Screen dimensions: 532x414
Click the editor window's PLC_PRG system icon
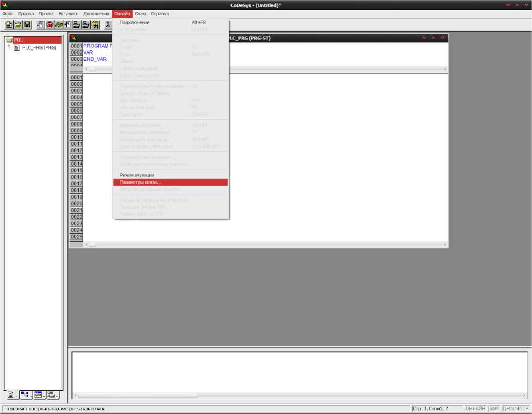pyautogui.click(x=74, y=38)
